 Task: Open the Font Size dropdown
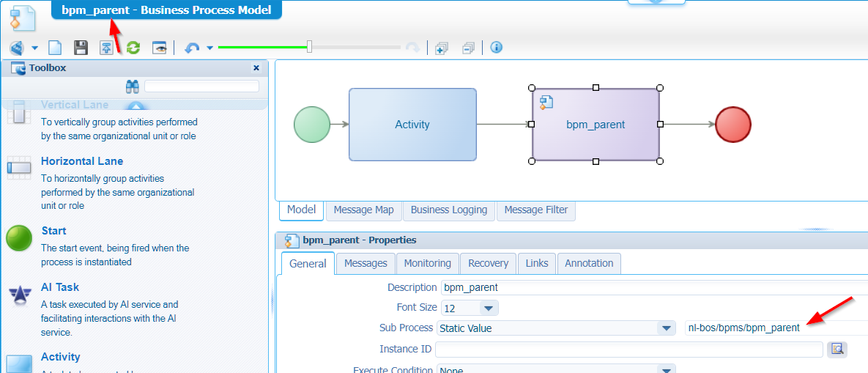click(488, 308)
